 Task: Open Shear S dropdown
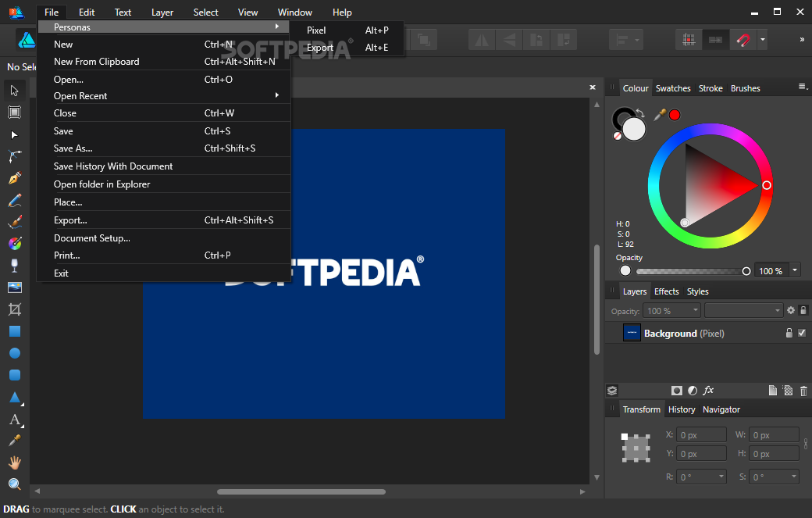point(794,477)
